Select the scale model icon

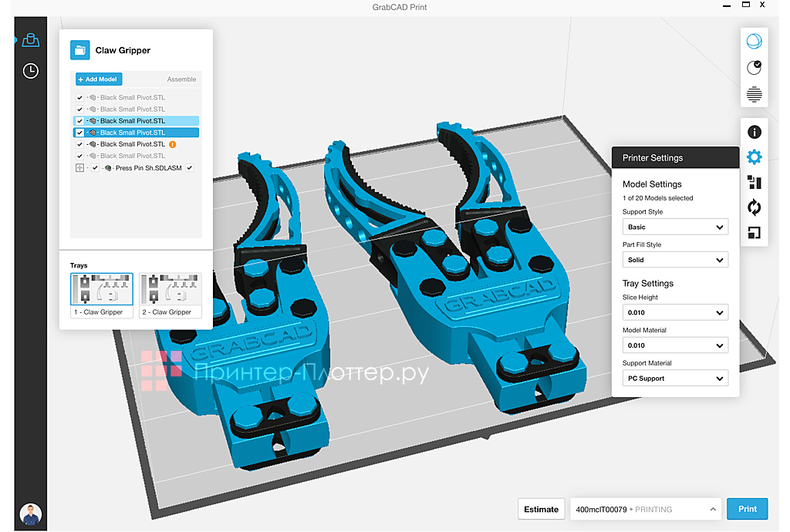[755, 232]
